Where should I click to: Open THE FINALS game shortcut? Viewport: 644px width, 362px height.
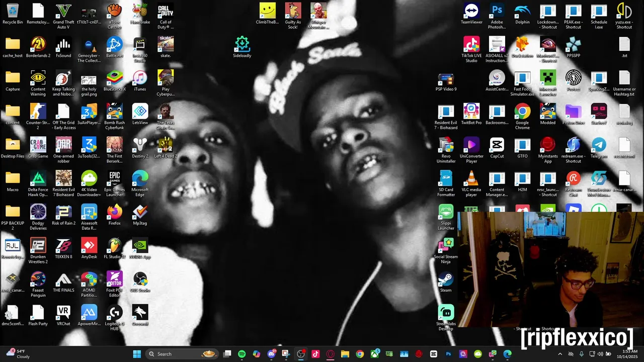click(x=63, y=282)
